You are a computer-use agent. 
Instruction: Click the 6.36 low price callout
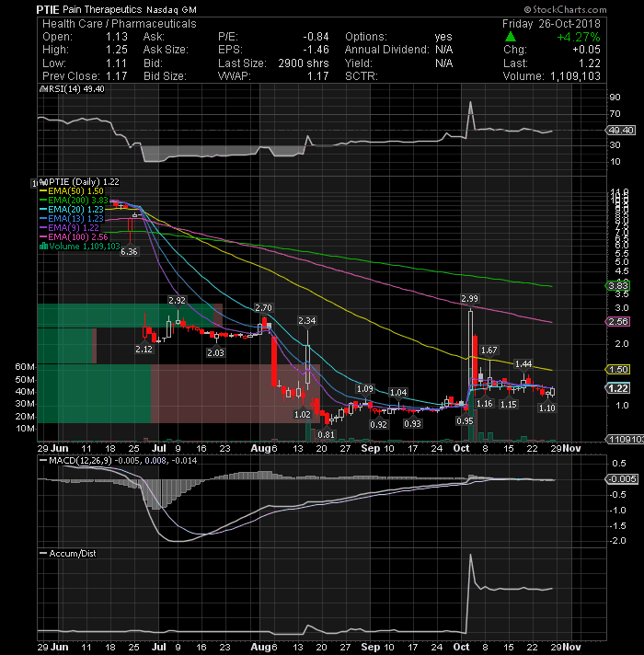pyautogui.click(x=129, y=252)
